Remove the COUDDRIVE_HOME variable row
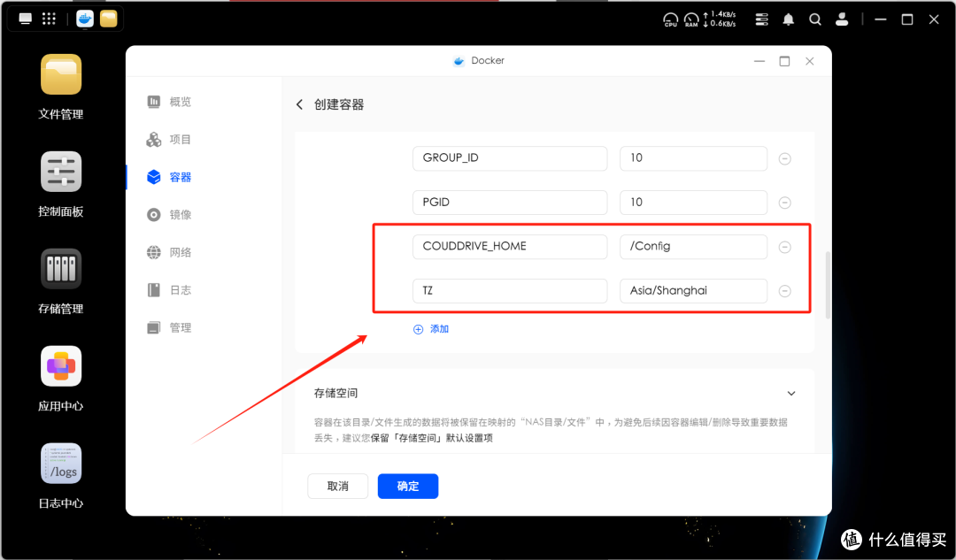Image resolution: width=956 pixels, height=560 pixels. (x=784, y=247)
